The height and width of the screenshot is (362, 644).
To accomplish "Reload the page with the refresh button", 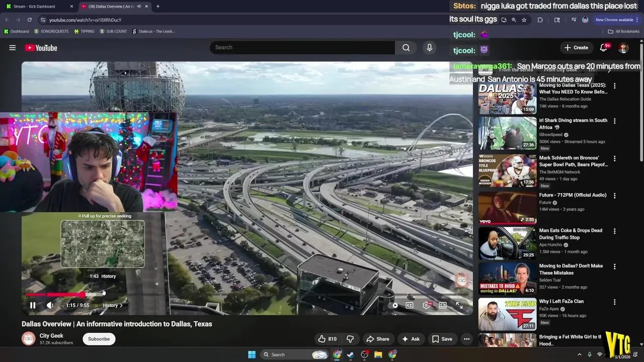I will click(29, 20).
